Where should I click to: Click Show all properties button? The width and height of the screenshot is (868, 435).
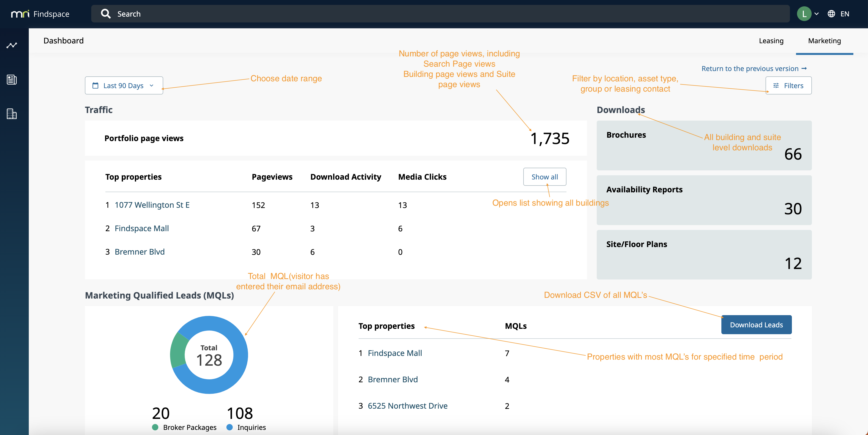[x=545, y=177]
